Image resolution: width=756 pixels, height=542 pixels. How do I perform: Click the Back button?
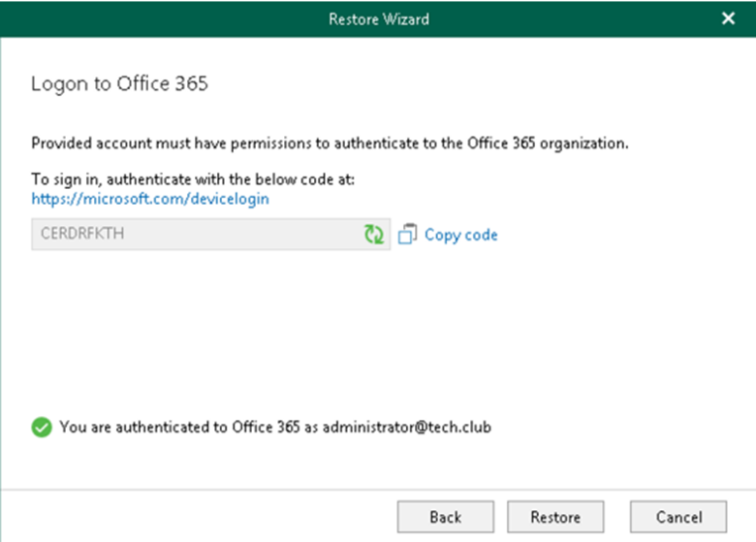click(x=446, y=517)
